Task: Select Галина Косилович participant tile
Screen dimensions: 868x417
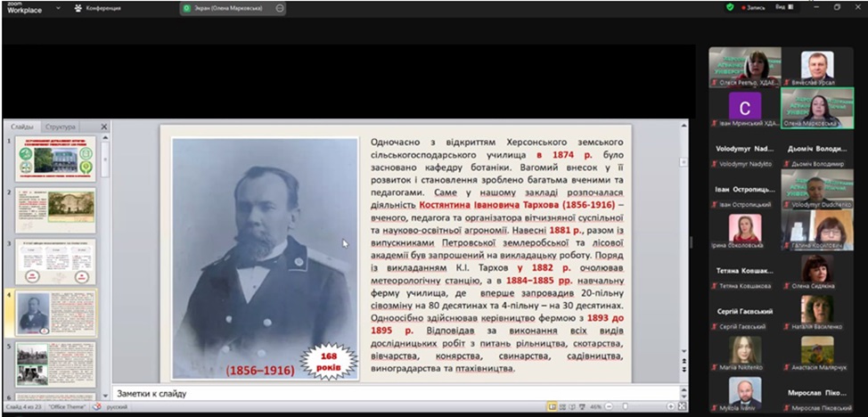Action: [817, 231]
